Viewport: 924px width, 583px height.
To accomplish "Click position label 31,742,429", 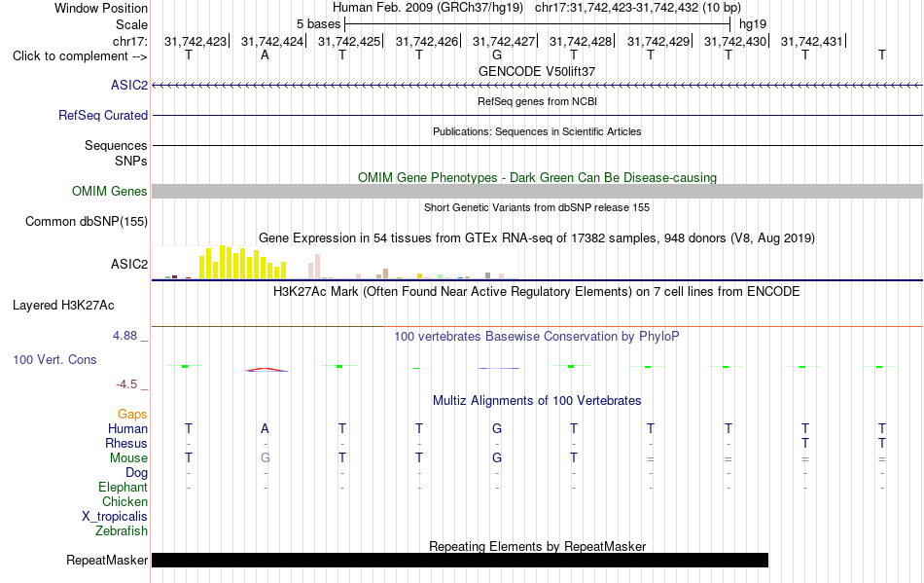I will point(658,41).
